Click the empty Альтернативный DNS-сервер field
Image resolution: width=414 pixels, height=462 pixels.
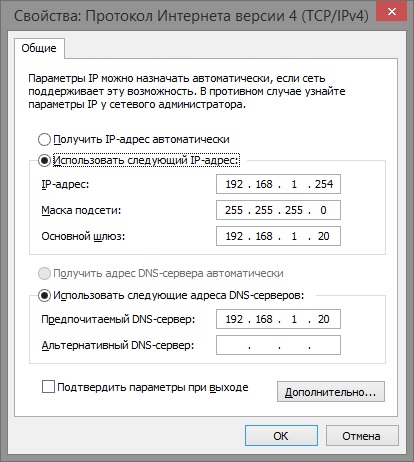278,345
